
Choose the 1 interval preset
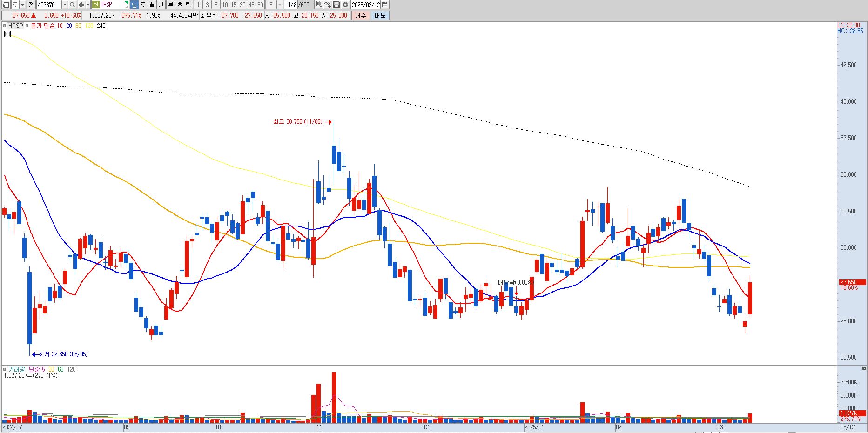click(198, 5)
